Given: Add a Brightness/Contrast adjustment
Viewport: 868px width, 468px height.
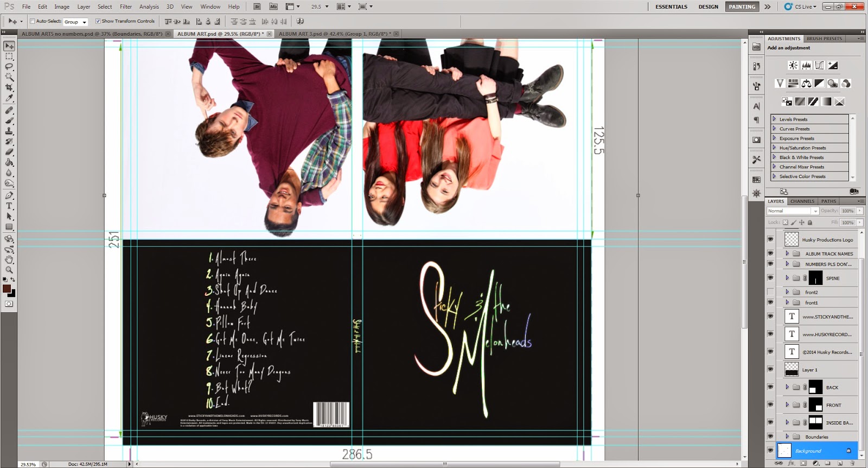Looking at the screenshot, I should 793,65.
